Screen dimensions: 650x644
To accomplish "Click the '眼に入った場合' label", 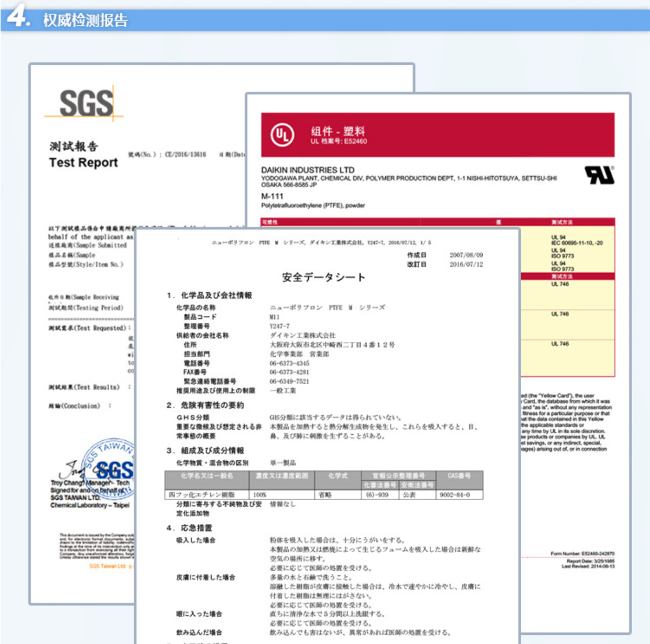I will [x=199, y=614].
